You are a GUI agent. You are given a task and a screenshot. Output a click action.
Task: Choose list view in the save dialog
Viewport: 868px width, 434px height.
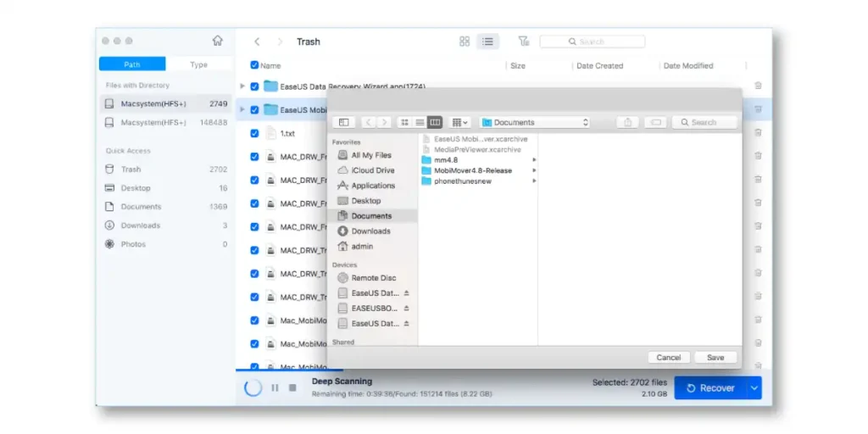(420, 122)
